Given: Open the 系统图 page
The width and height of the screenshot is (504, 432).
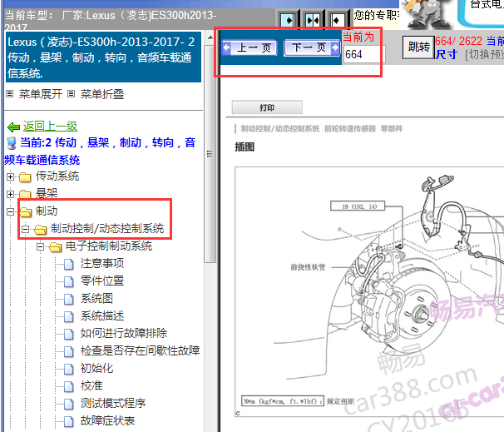Looking at the screenshot, I should click(96, 298).
